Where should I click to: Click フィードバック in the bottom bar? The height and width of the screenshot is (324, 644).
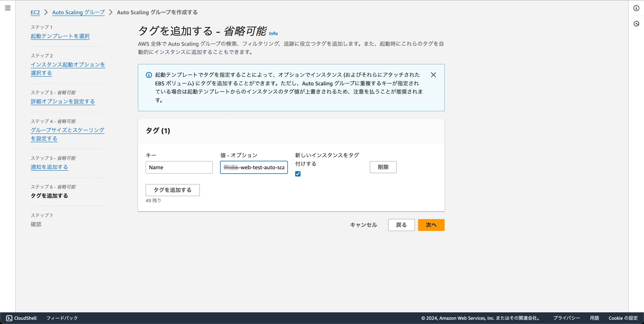[62, 318]
